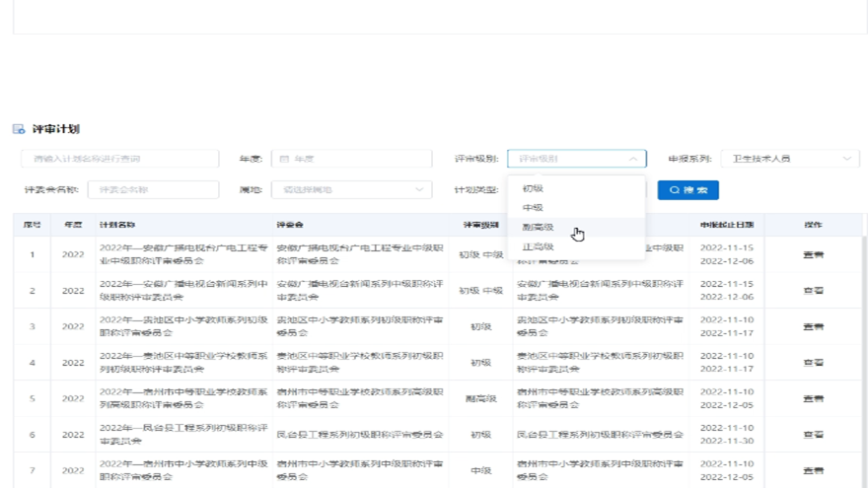Click 查看 for row 5 副高级 plan
The height and width of the screenshot is (488, 868).
coord(813,398)
